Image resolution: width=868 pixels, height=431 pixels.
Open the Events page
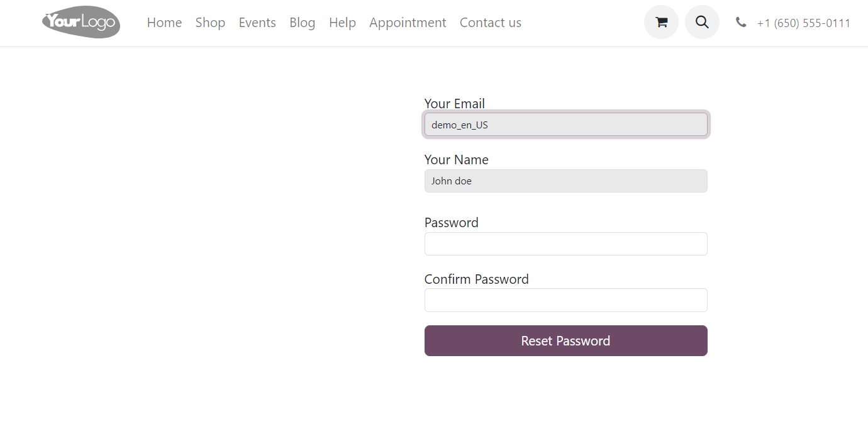[257, 23]
